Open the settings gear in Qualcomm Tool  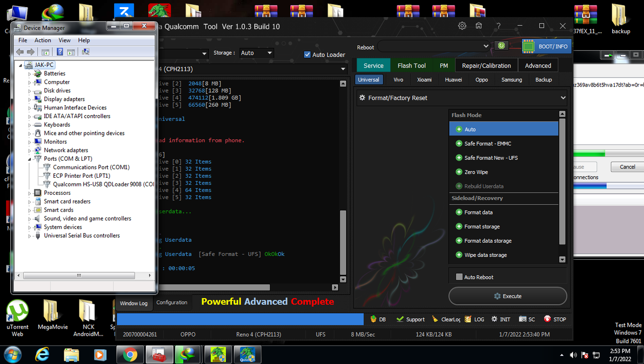pos(462,26)
